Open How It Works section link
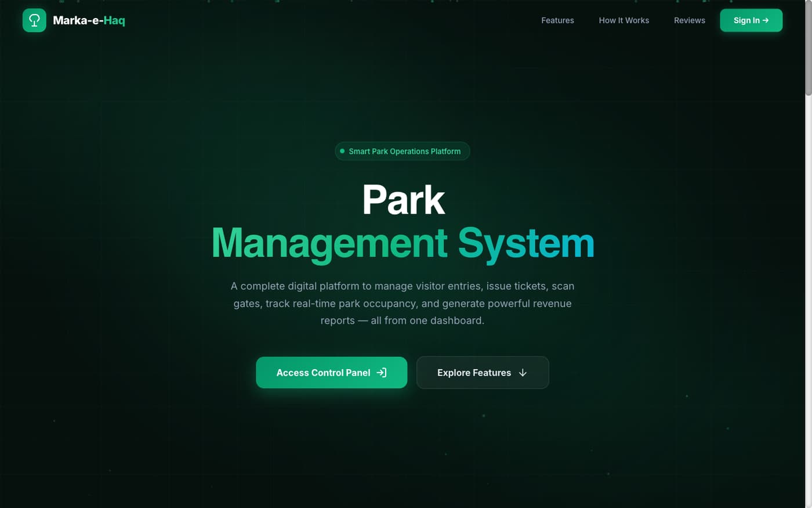The width and height of the screenshot is (812, 508). tap(623, 20)
